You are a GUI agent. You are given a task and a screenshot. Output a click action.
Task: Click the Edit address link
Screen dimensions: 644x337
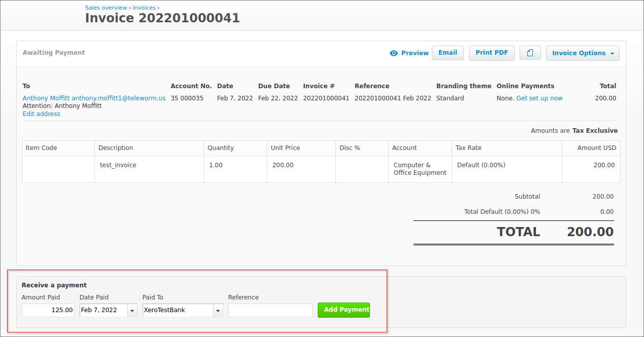(x=42, y=114)
